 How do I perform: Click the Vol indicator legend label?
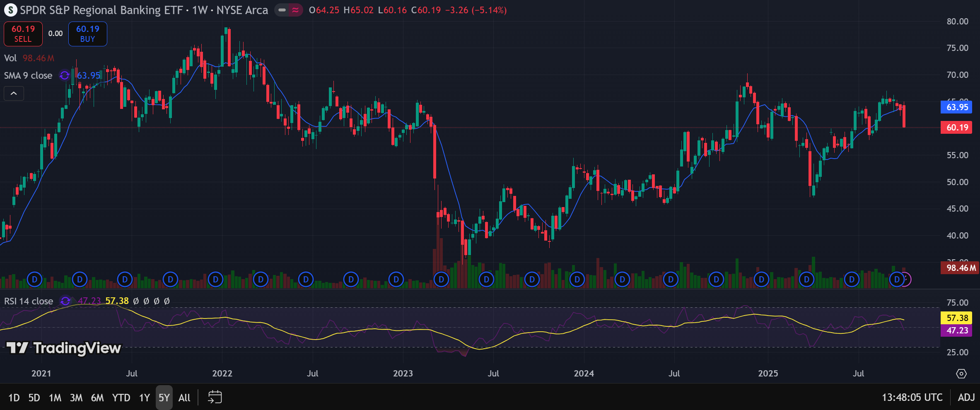coord(10,58)
